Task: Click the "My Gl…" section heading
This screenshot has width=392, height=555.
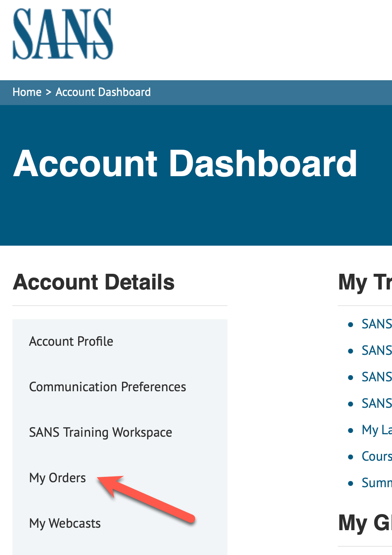Action: (x=365, y=523)
